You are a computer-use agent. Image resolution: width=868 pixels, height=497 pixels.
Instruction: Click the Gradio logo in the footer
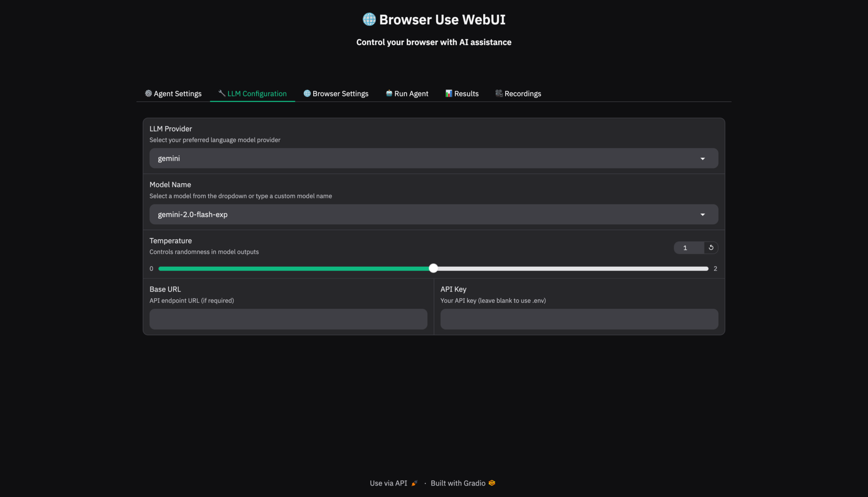[x=492, y=483]
